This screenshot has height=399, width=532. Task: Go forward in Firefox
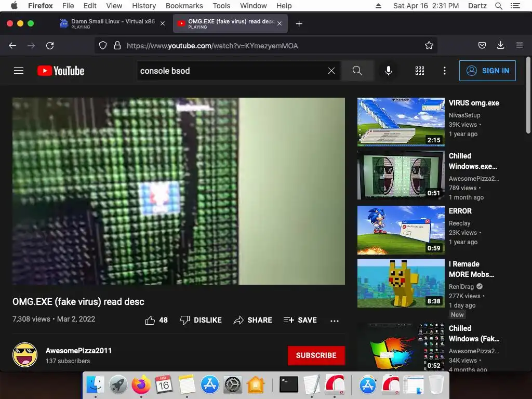pos(31,46)
